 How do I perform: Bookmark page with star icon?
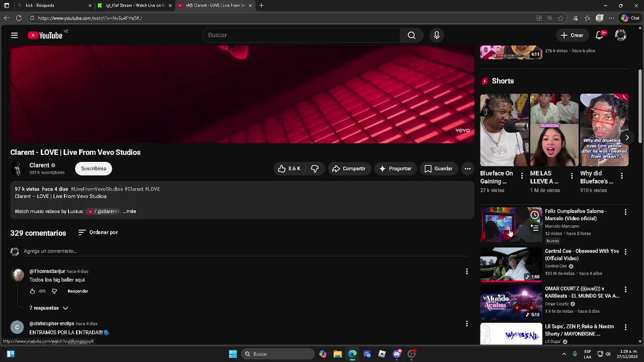click(560, 18)
